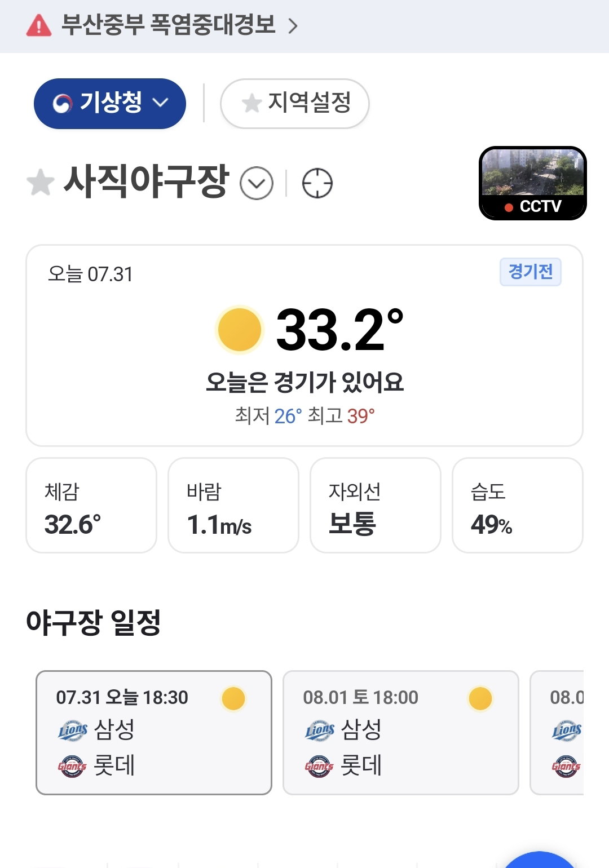The width and height of the screenshot is (609, 868).
Task: Open the 부산중부 폭염중대경보 alert banner
Action: 304,26
